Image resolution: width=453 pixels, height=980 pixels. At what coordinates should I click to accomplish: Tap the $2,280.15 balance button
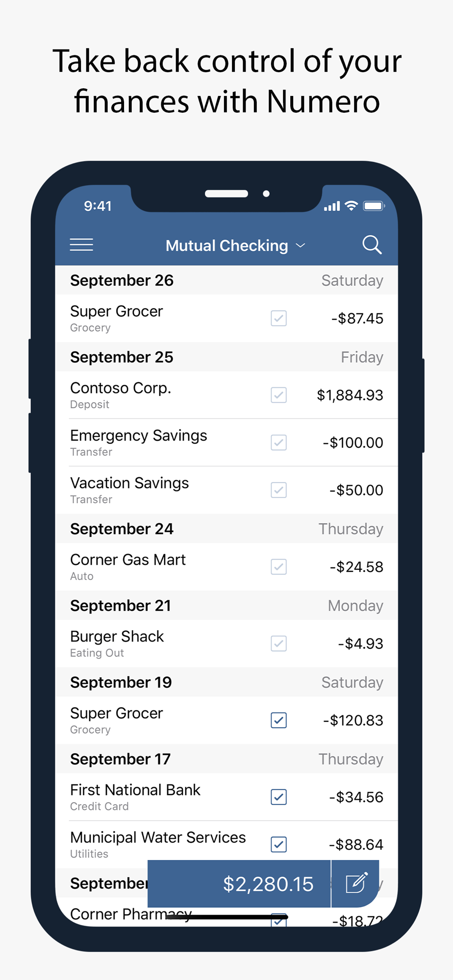(239, 883)
